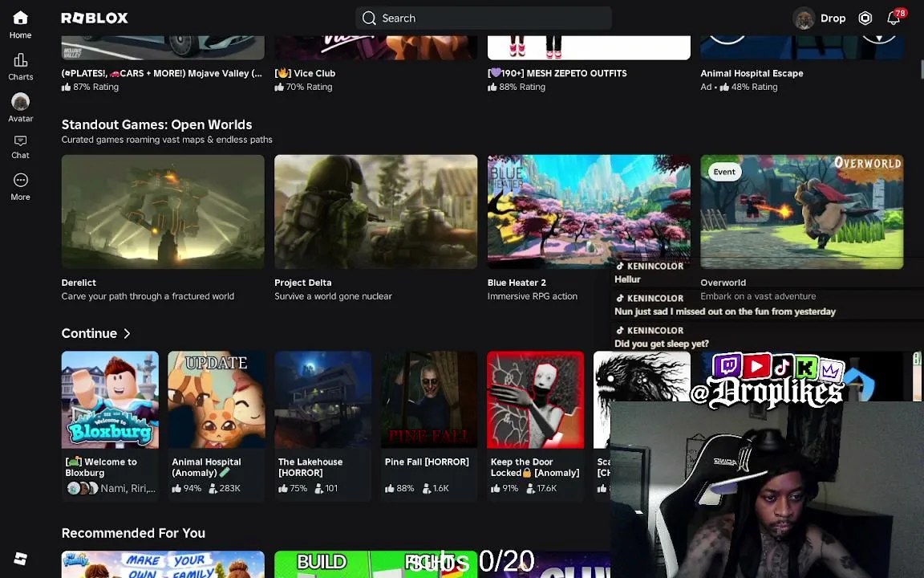This screenshot has height=578, width=924.
Task: Click the Drop profile avatar picture
Action: click(x=803, y=18)
